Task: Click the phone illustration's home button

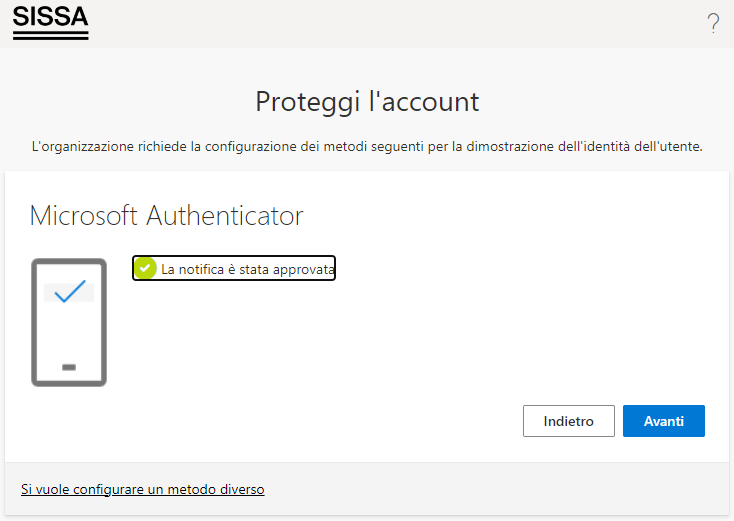Action: coord(69,367)
